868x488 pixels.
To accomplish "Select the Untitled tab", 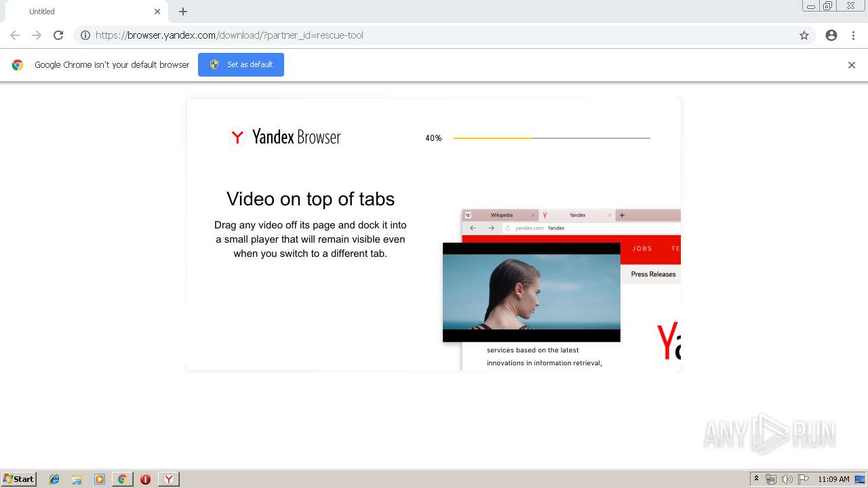I will pyautogui.click(x=87, y=12).
